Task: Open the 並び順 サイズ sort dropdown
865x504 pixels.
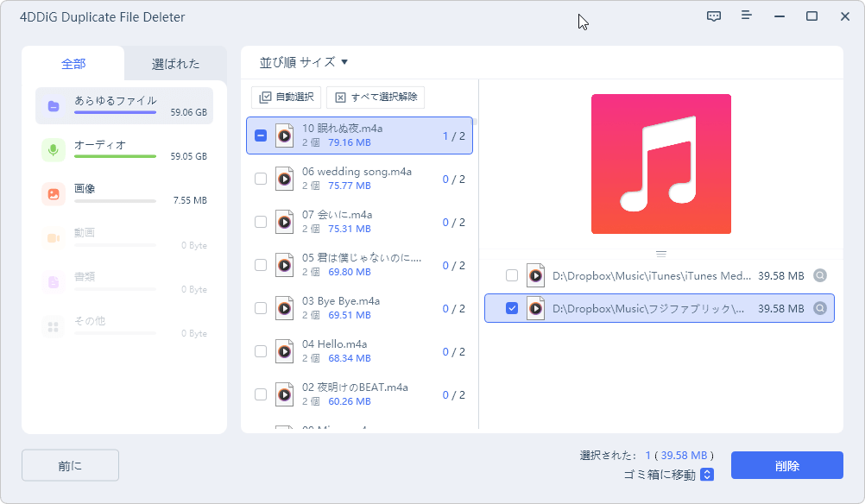Action: coord(303,62)
